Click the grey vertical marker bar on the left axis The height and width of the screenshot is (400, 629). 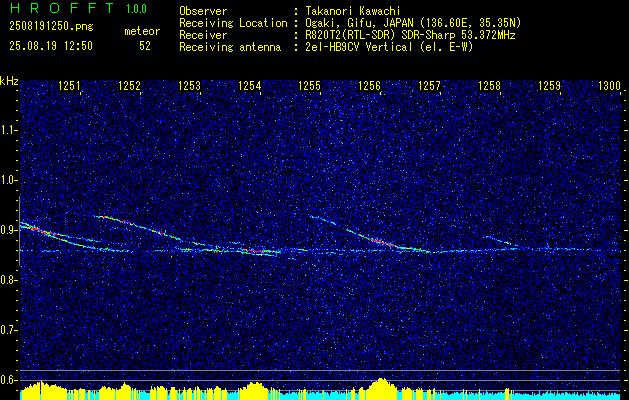point(20,231)
